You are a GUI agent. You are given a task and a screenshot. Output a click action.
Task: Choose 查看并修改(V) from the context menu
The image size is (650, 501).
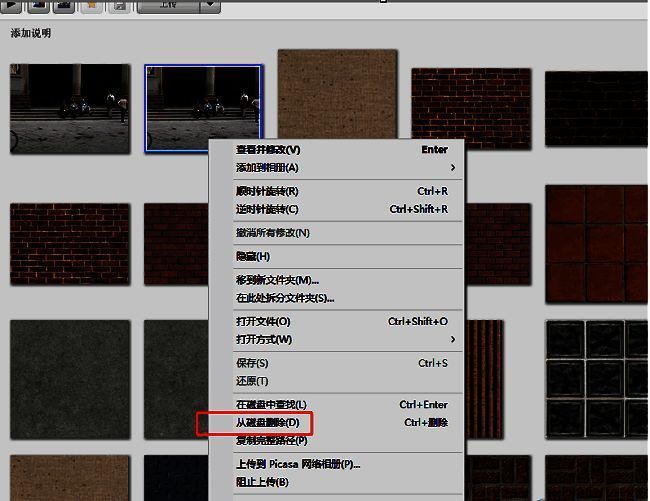coord(268,150)
